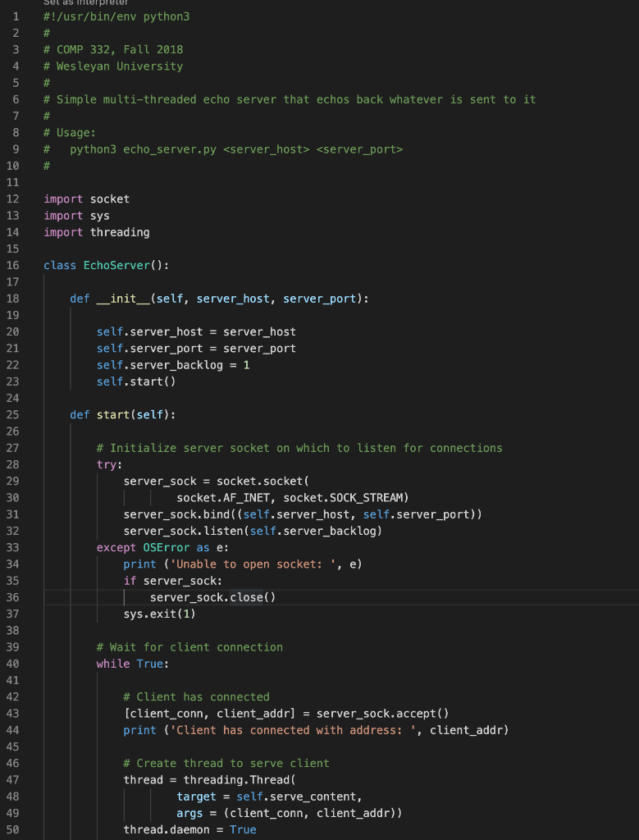Image resolution: width=639 pixels, height=840 pixels.
Task: Click 'self.server_backlog = 1' line
Action: click(x=173, y=365)
